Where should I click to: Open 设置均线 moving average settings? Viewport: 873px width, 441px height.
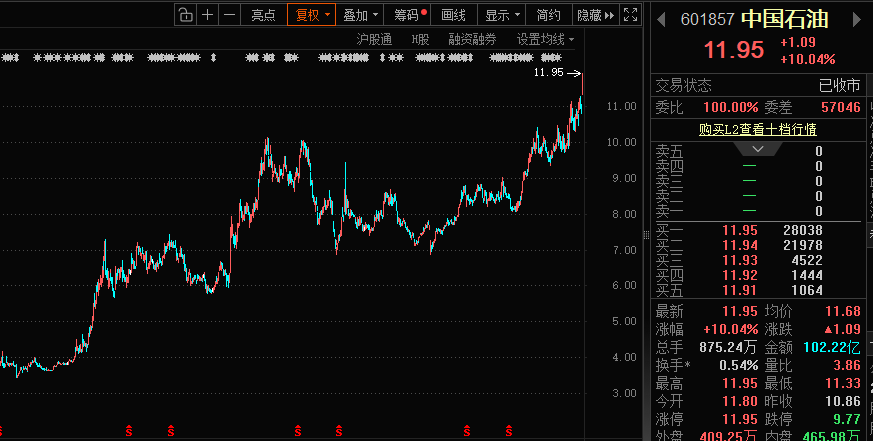546,39
